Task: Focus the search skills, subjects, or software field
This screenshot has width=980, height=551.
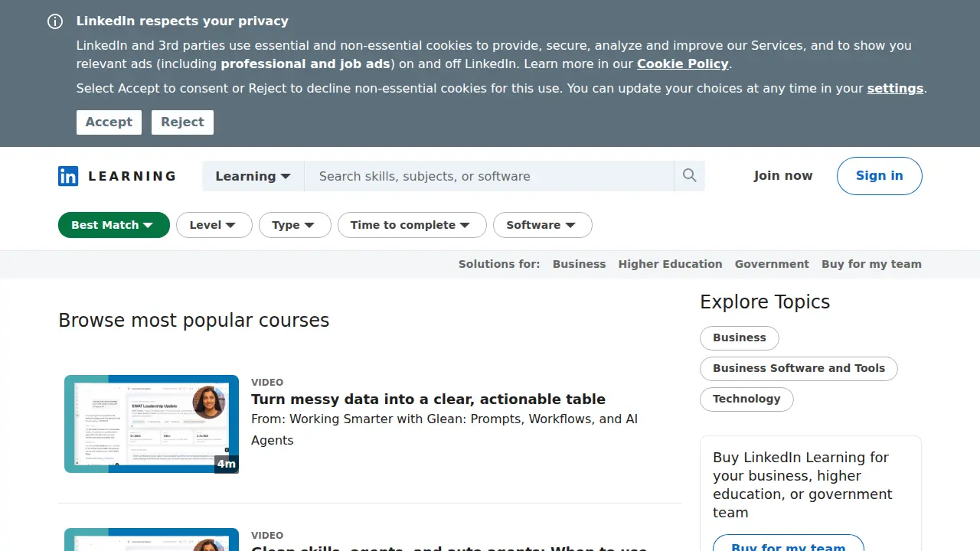Action: [x=489, y=176]
